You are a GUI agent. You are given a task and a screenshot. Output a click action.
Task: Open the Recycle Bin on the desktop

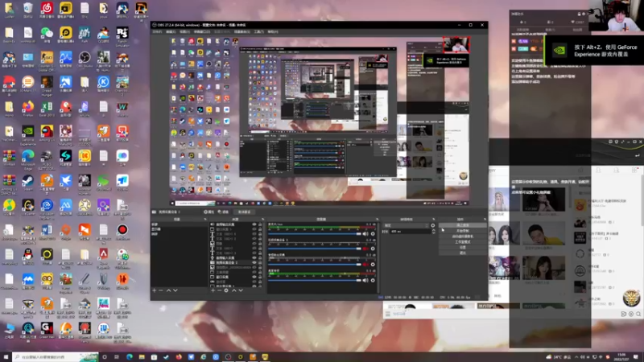[x=28, y=10]
